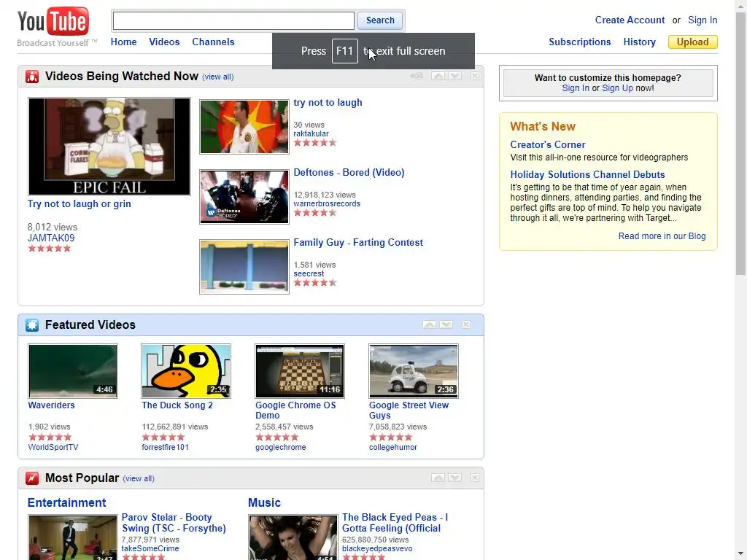Screen dimensions: 747x560
Task: Click star rating under seecrest
Action: click(x=315, y=282)
